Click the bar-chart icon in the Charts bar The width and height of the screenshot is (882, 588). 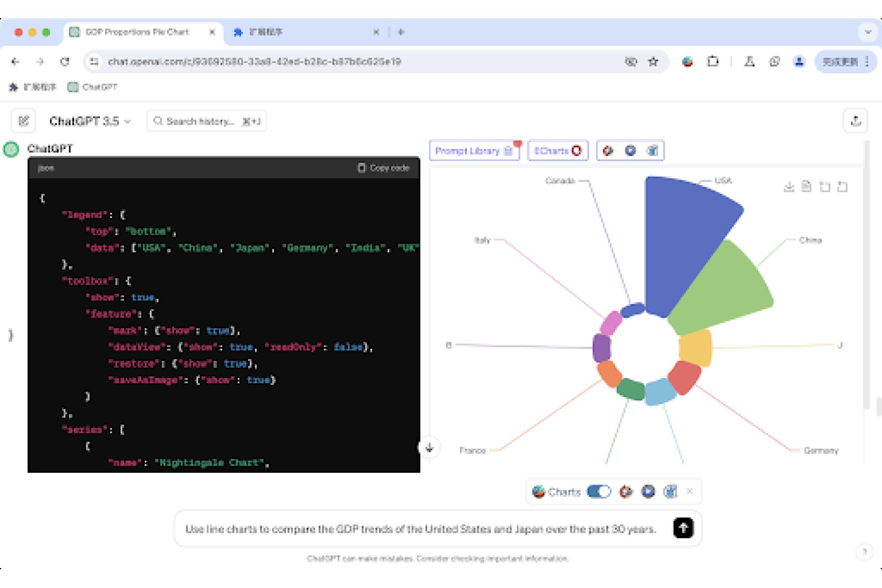pyautogui.click(x=670, y=492)
